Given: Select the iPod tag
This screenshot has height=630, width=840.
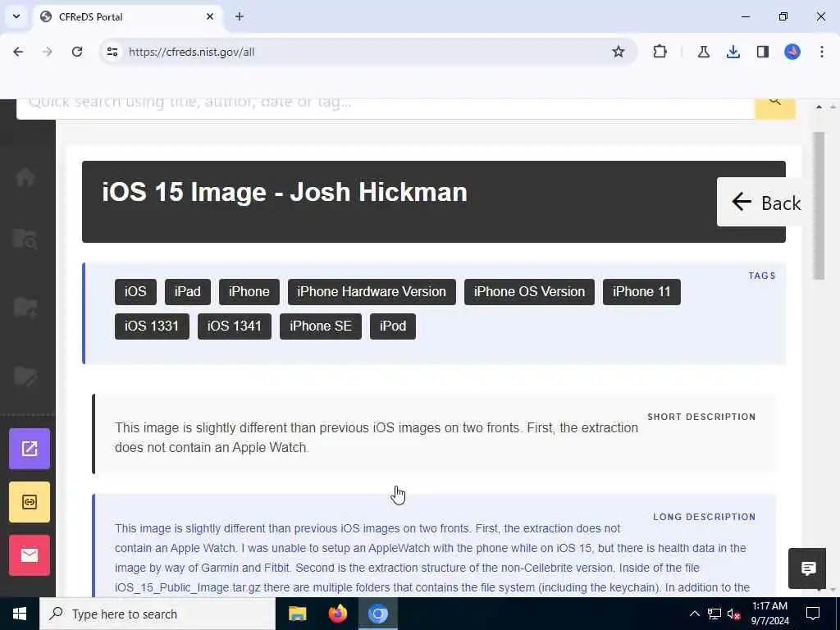Looking at the screenshot, I should pyautogui.click(x=393, y=326).
